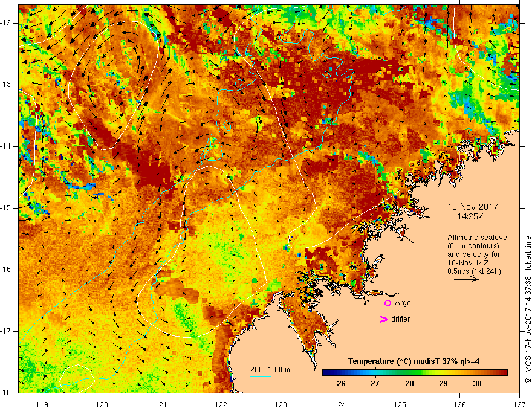
Task: Click latitude axis label '-12'
Action: coord(6,23)
